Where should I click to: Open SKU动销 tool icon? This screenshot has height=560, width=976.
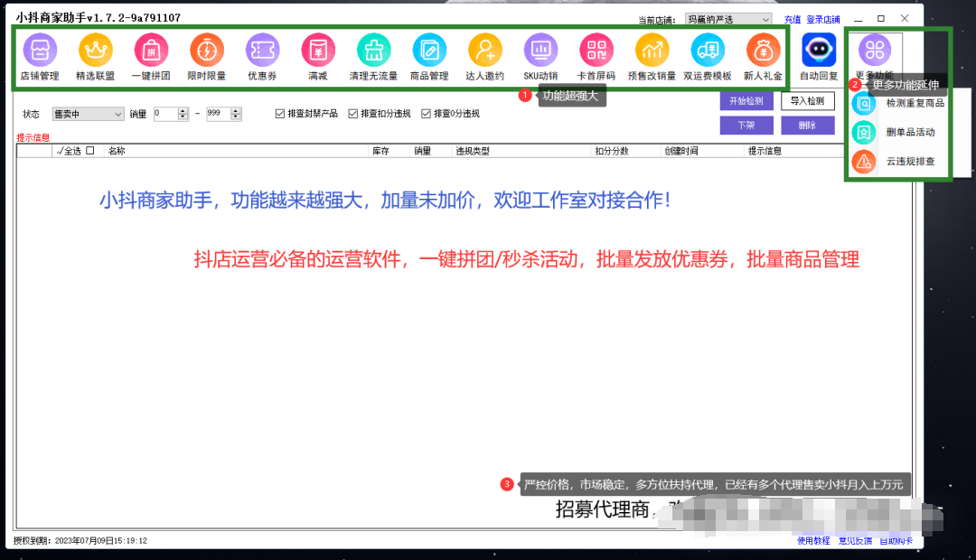click(x=541, y=51)
